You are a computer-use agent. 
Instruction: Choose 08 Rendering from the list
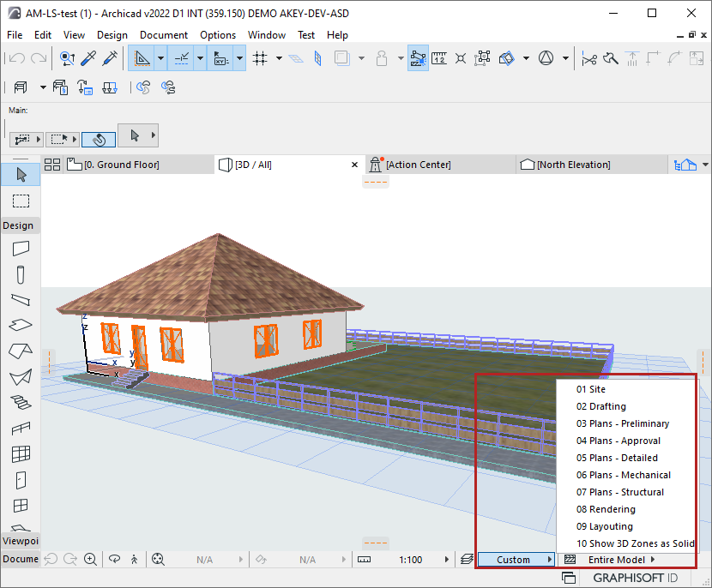[x=606, y=509]
